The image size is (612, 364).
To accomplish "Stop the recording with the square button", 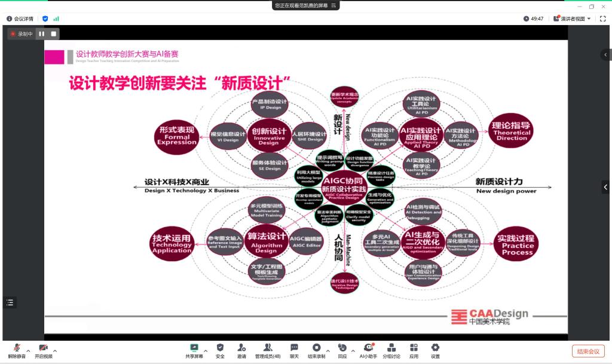I will coord(53,34).
